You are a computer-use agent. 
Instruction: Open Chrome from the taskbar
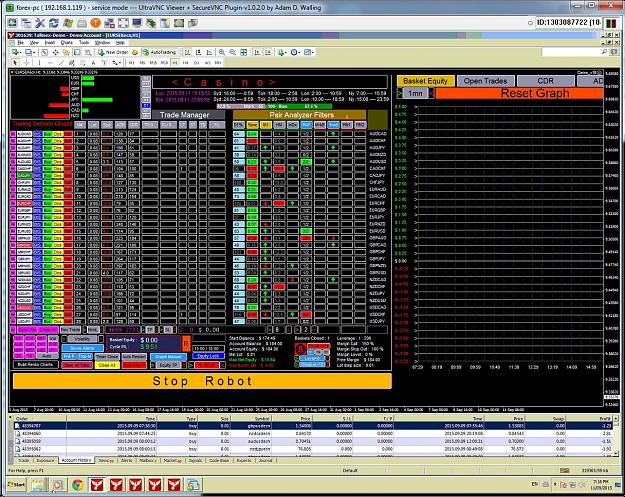[x=77, y=485]
